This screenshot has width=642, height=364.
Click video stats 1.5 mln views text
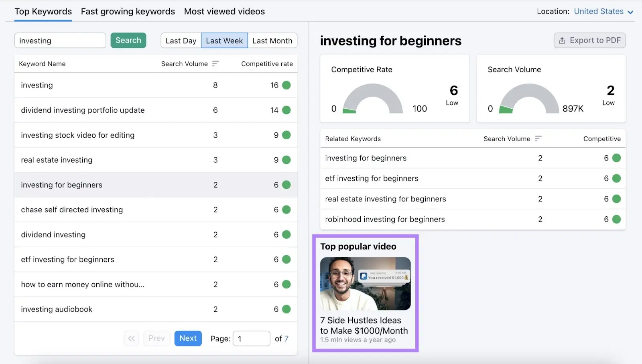click(358, 340)
